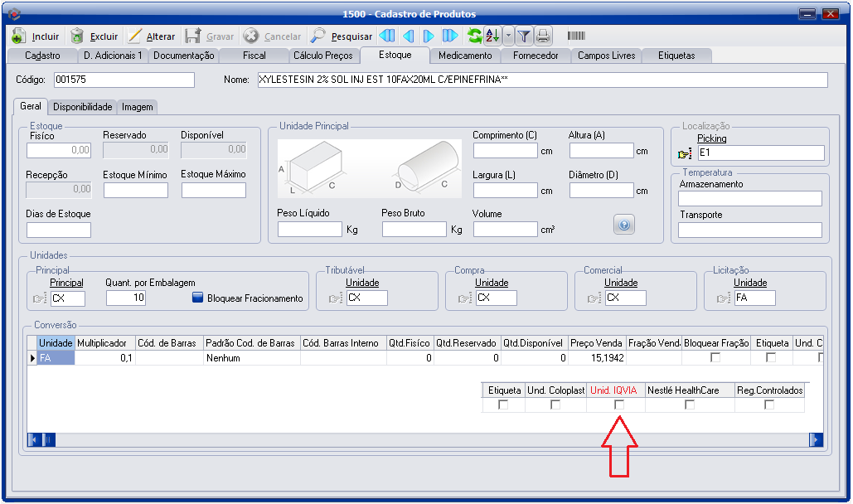
Task: Open Picking location lookup hand icon
Action: point(685,153)
